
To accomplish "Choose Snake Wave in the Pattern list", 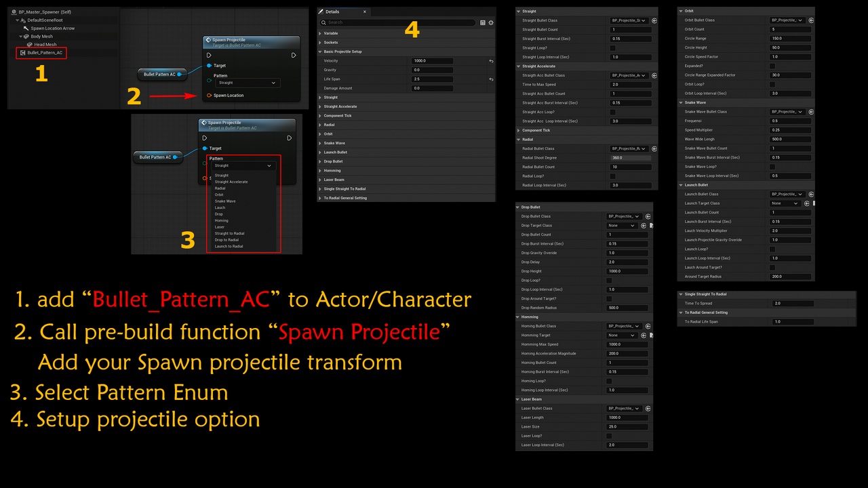I will coord(225,201).
